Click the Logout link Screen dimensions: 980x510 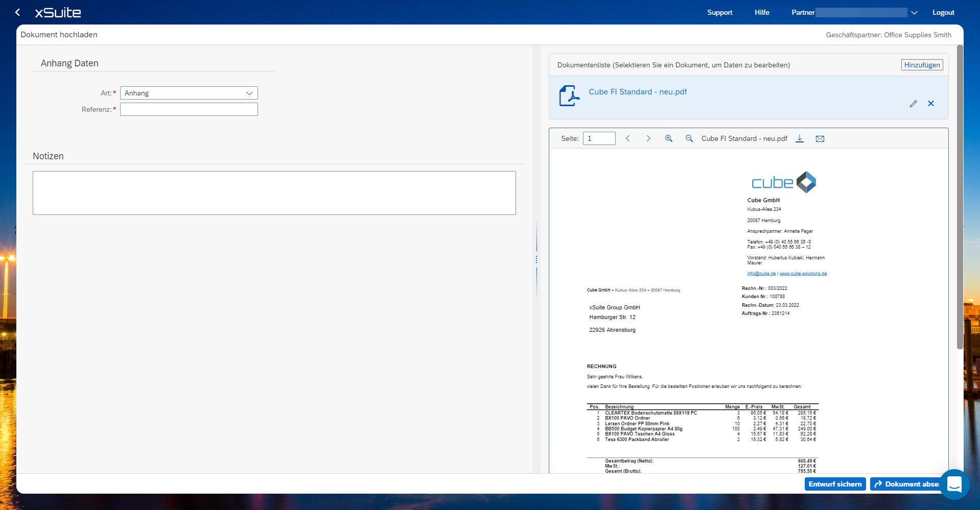coord(943,13)
